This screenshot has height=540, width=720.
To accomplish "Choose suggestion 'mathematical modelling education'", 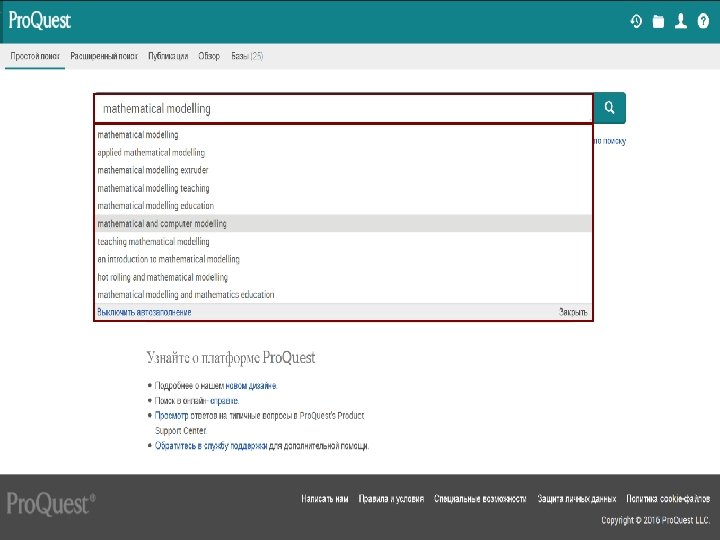I will coord(343,206).
